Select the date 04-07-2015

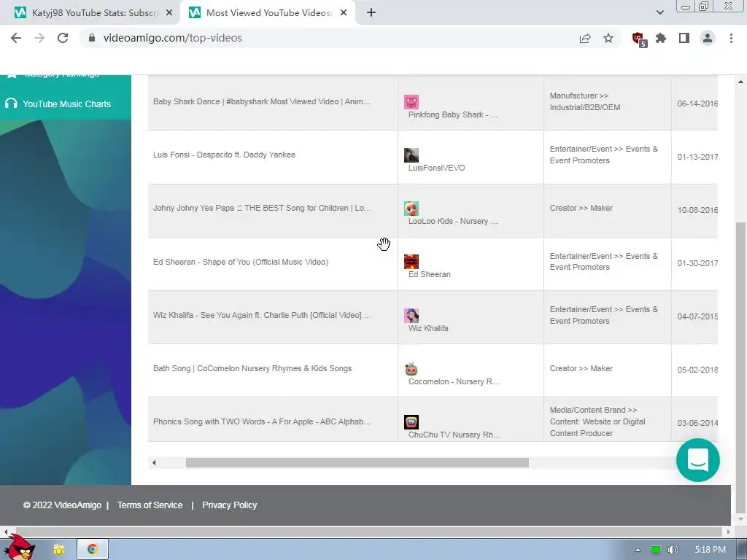697,316
